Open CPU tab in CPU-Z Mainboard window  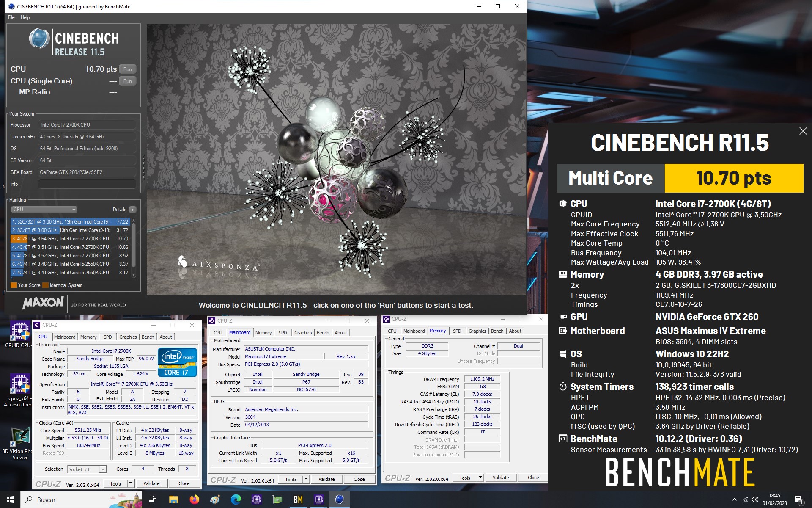pos(218,333)
